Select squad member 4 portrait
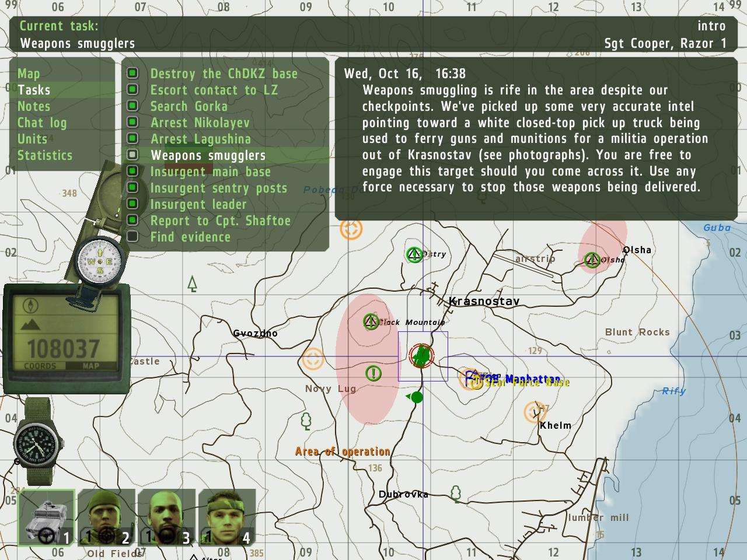The height and width of the screenshot is (560, 747). pos(227,518)
